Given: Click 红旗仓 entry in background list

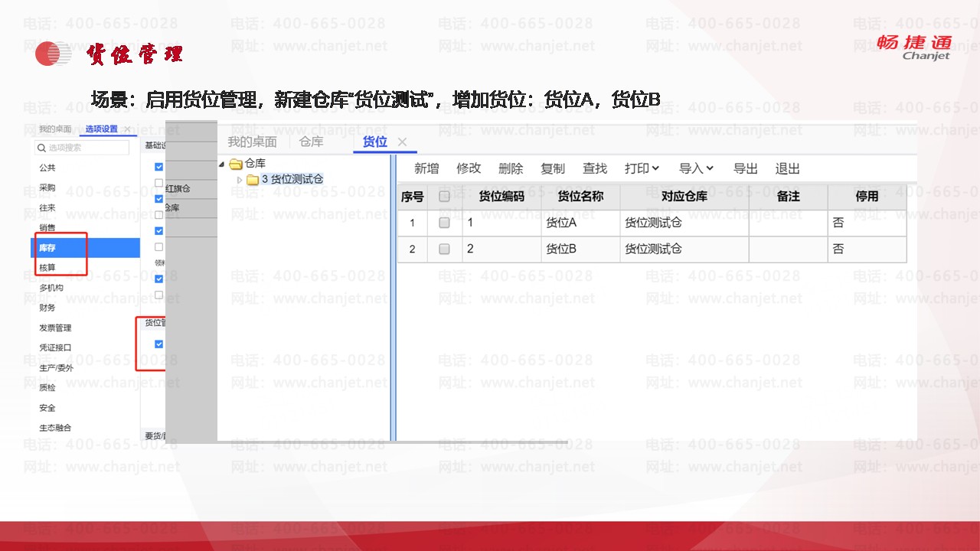Looking at the screenshot, I should [x=178, y=188].
